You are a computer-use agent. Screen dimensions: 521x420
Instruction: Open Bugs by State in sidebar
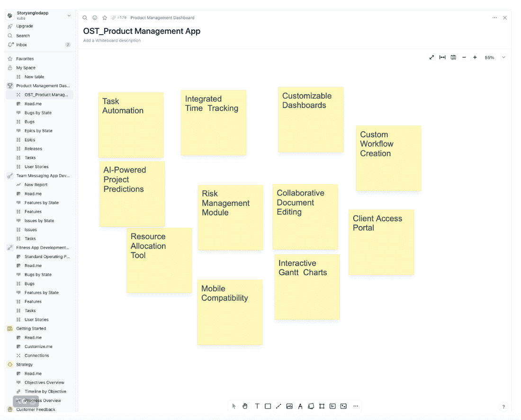coord(38,113)
